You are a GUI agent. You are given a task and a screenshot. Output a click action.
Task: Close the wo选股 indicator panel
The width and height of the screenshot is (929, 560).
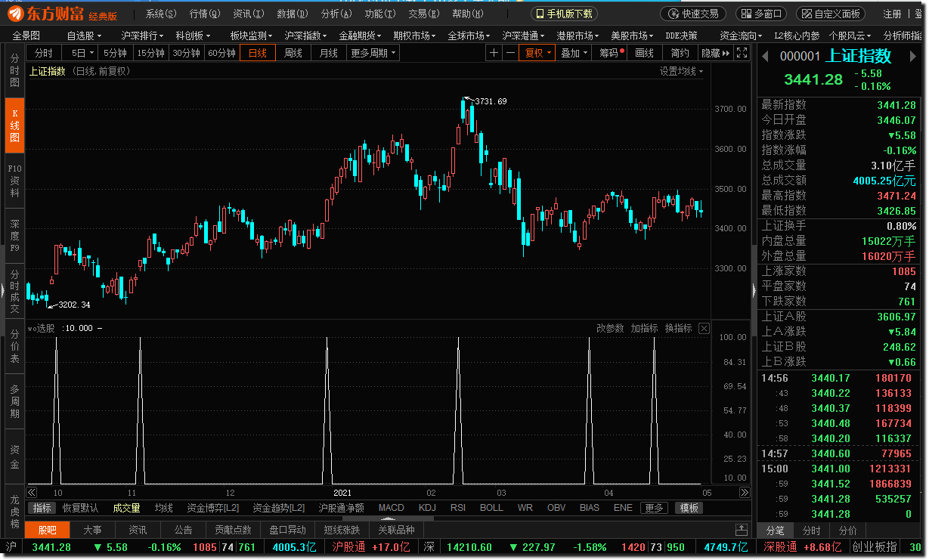click(704, 328)
